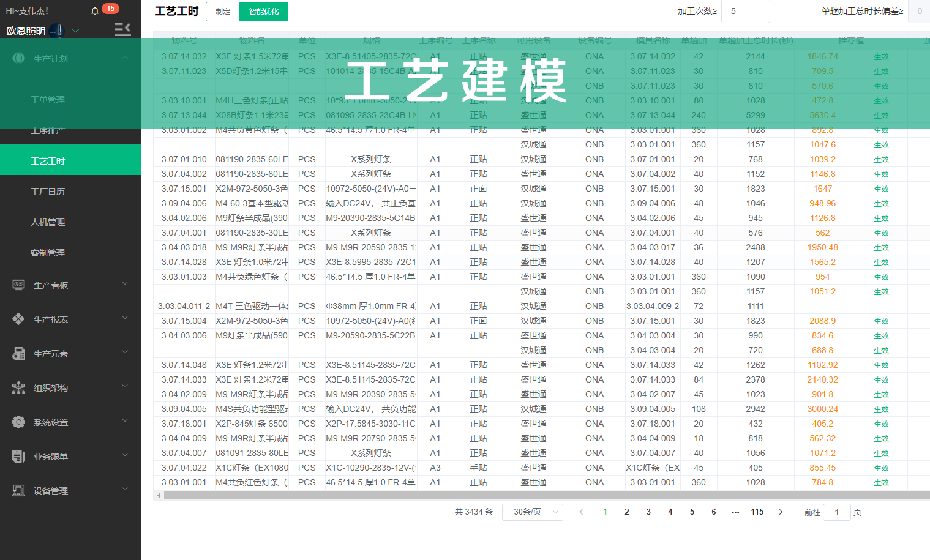Toggle 生效 status on the first table row
The image size is (930, 560).
[881, 56]
